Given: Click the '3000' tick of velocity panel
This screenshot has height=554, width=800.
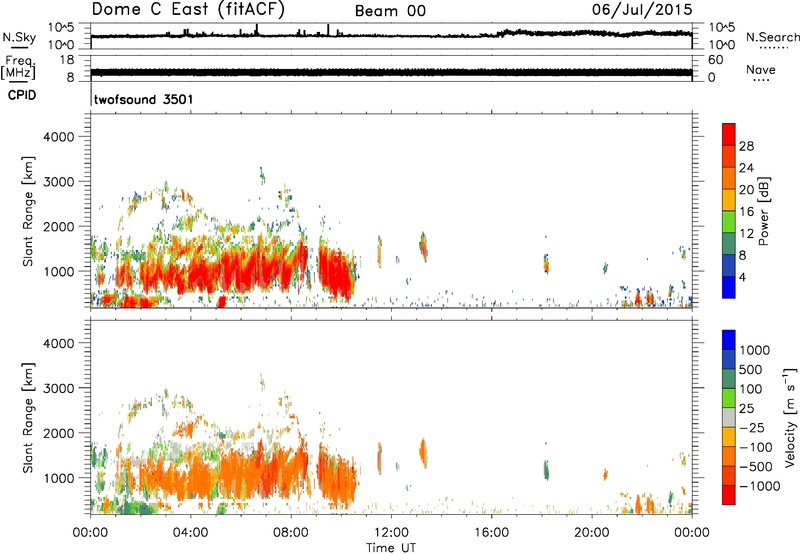Looking at the screenshot, I should (x=59, y=388).
